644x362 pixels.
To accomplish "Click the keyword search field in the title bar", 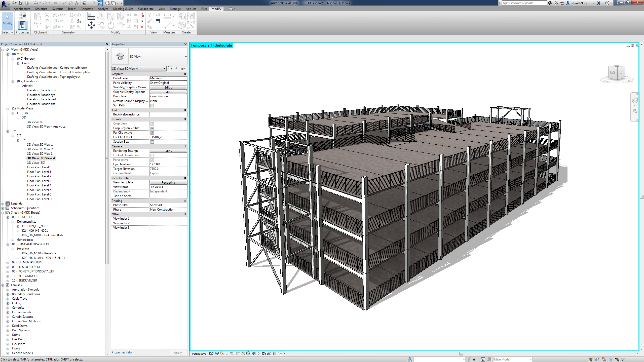I will pyautogui.click(x=523, y=3).
